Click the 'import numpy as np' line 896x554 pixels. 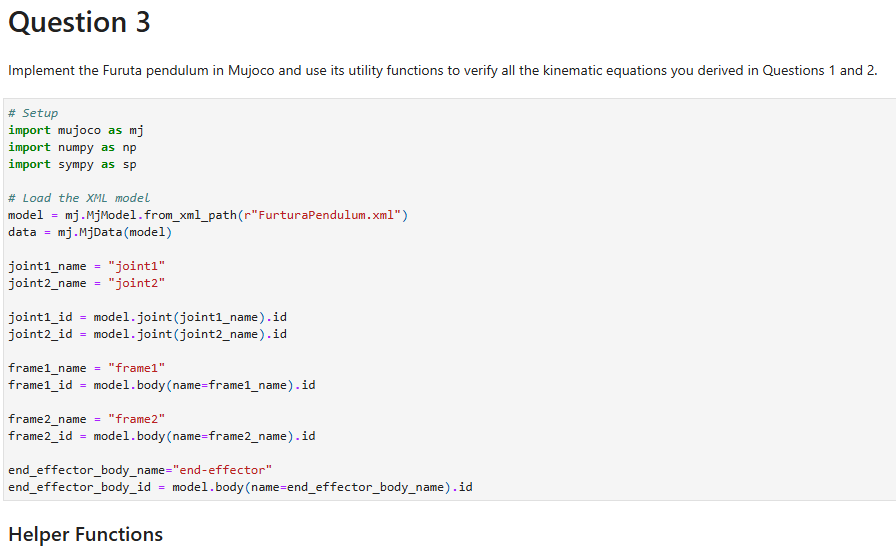pos(73,147)
